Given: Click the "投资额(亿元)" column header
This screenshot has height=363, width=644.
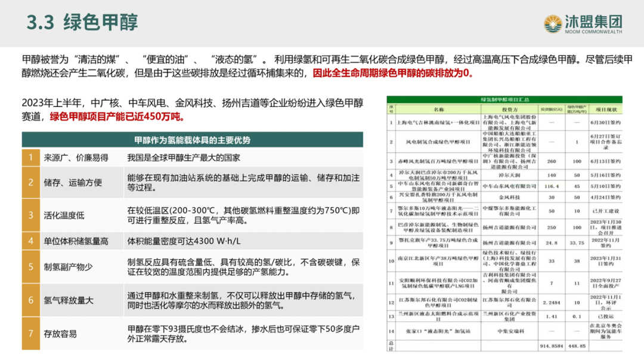Looking at the screenshot, I should tap(551, 110).
